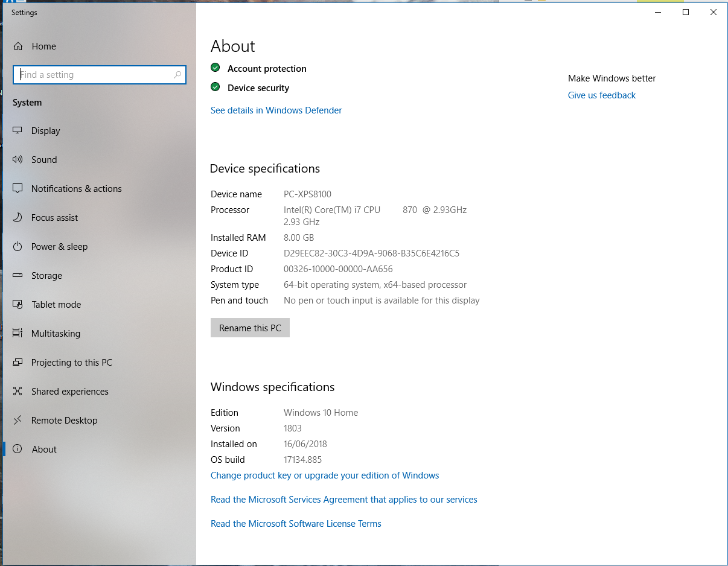
Task: Rename this PC button
Action: pyautogui.click(x=250, y=328)
